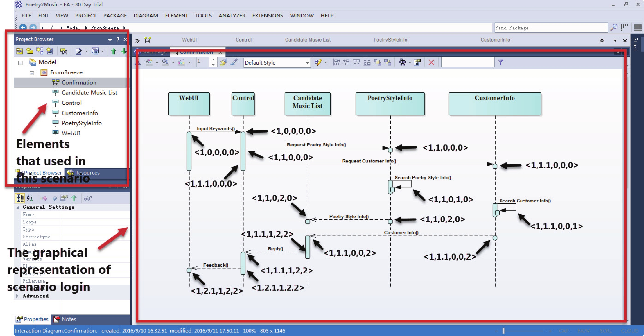644x336 pixels.
Task: Click the alphabetical sort icon in Properties panel
Action: (x=30, y=198)
